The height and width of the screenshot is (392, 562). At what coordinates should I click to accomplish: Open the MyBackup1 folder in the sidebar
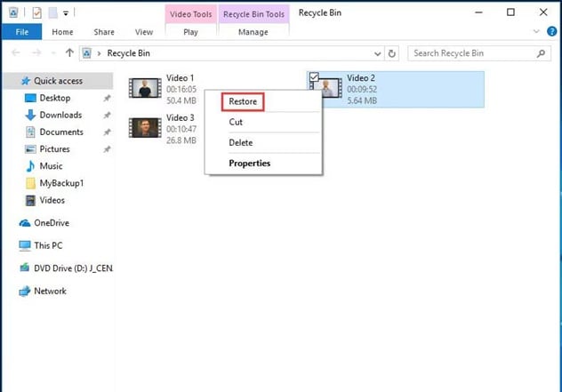pyautogui.click(x=61, y=183)
